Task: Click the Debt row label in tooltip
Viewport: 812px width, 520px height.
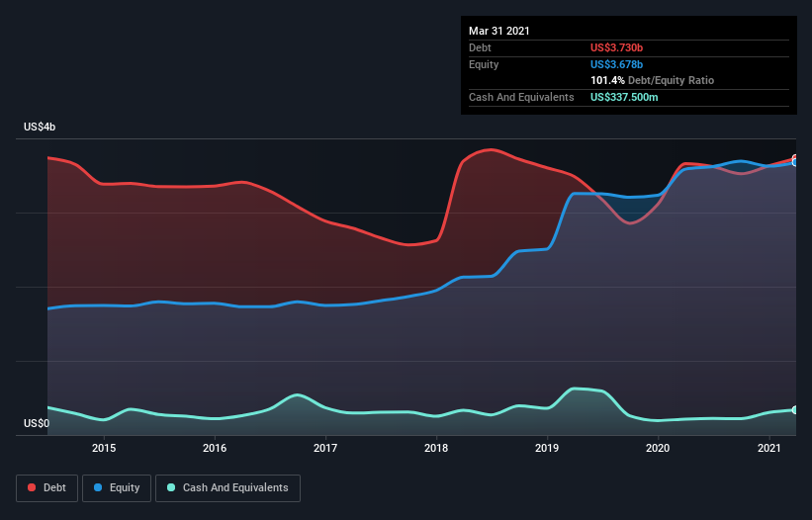Action: click(x=480, y=47)
